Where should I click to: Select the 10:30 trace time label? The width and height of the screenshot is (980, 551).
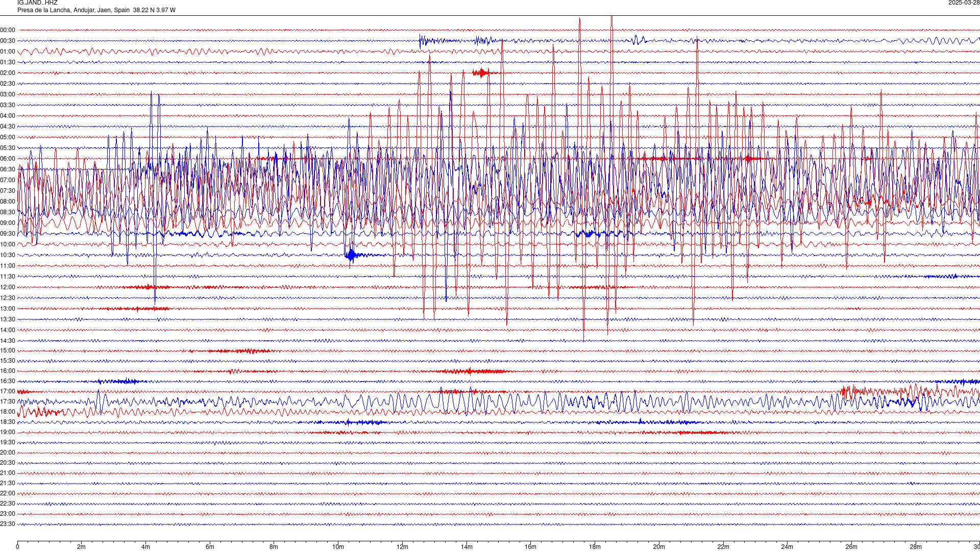(x=8, y=255)
